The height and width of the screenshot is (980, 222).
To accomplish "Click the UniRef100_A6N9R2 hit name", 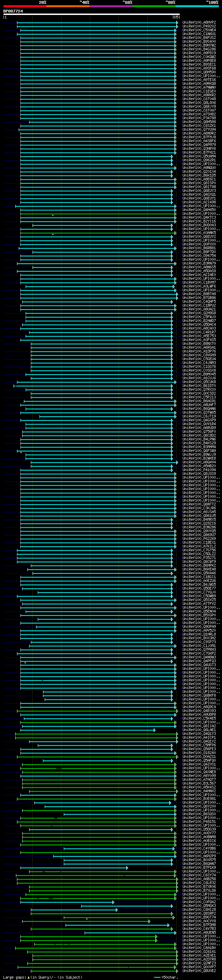I will point(199,133).
